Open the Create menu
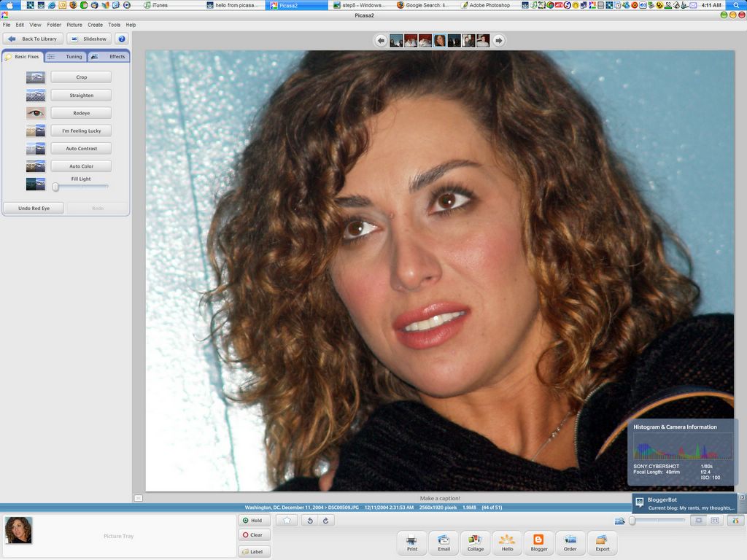Screen dimensions: 747x560 96,25
